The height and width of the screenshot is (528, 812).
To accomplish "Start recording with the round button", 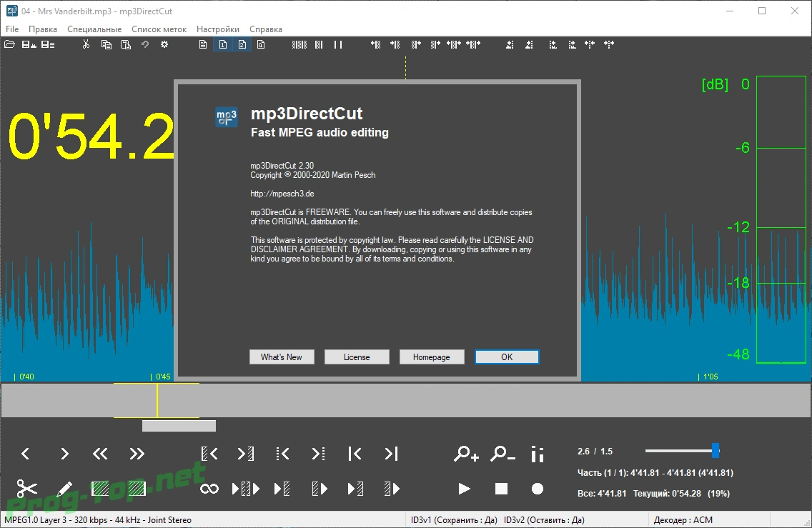I will pos(538,489).
